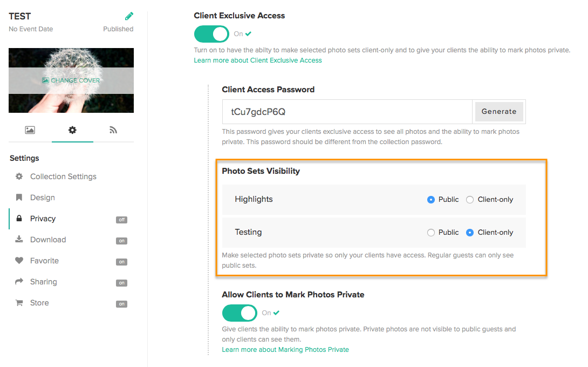Set Highlights photo set to Client-only
588x367 pixels.
(x=470, y=200)
